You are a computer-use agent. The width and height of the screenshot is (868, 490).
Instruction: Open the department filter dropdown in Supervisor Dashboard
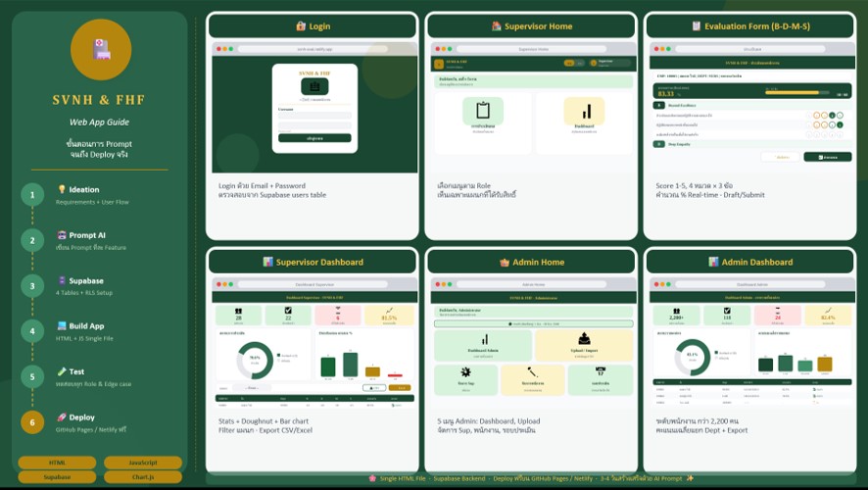click(x=252, y=387)
